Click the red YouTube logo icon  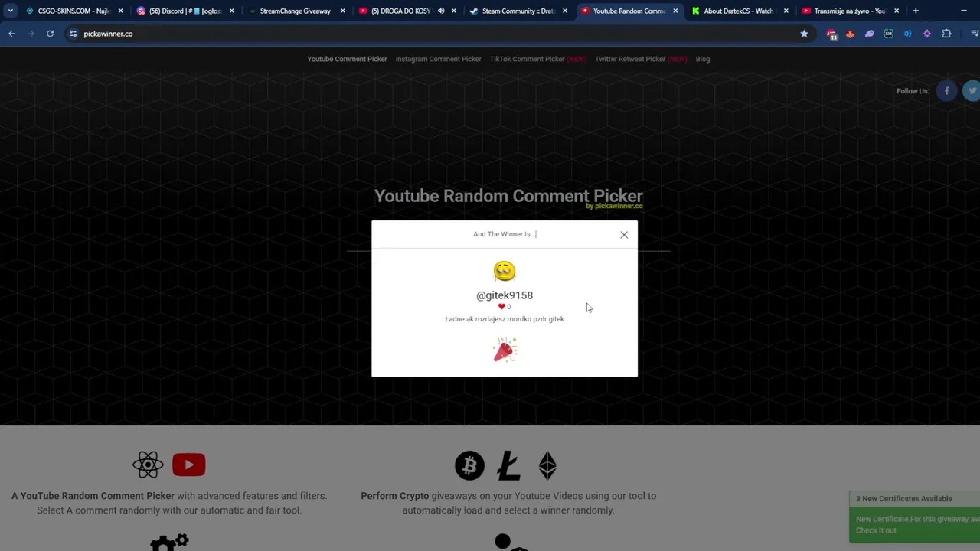tap(189, 465)
